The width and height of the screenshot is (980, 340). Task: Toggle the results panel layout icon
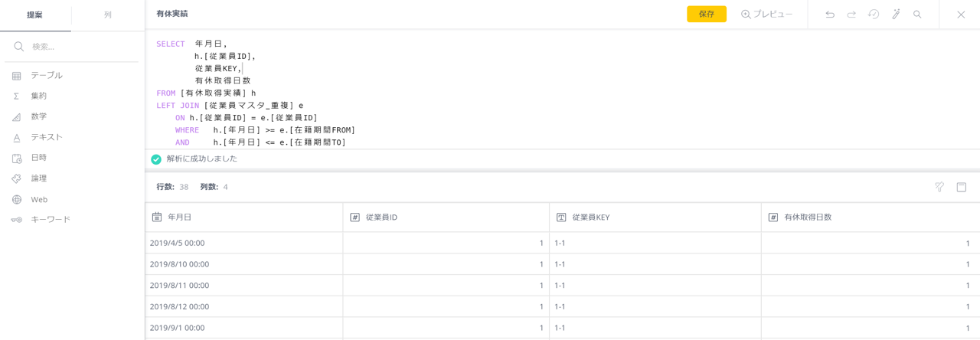(962, 187)
